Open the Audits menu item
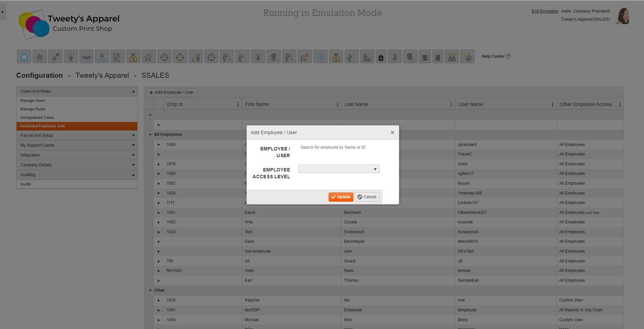Image resolution: width=644 pixels, height=329 pixels. 77,184
